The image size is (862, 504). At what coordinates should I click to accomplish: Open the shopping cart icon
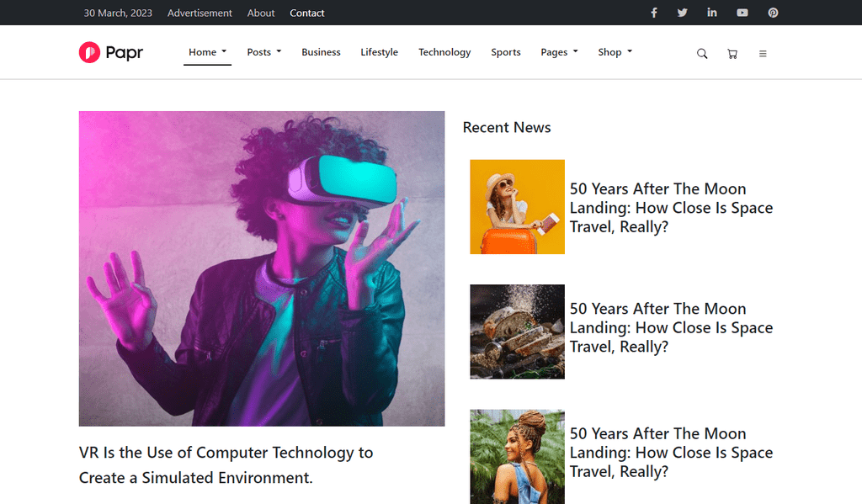tap(732, 53)
